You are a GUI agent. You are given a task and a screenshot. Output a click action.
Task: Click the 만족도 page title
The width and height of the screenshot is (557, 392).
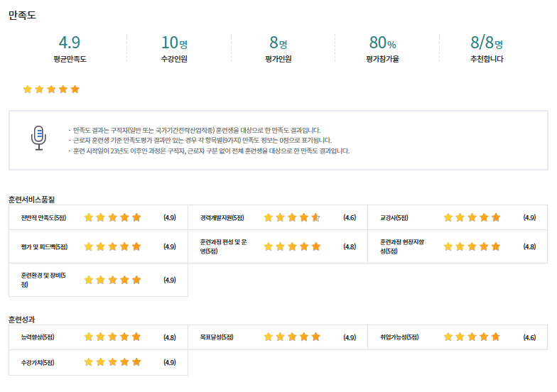[22, 14]
